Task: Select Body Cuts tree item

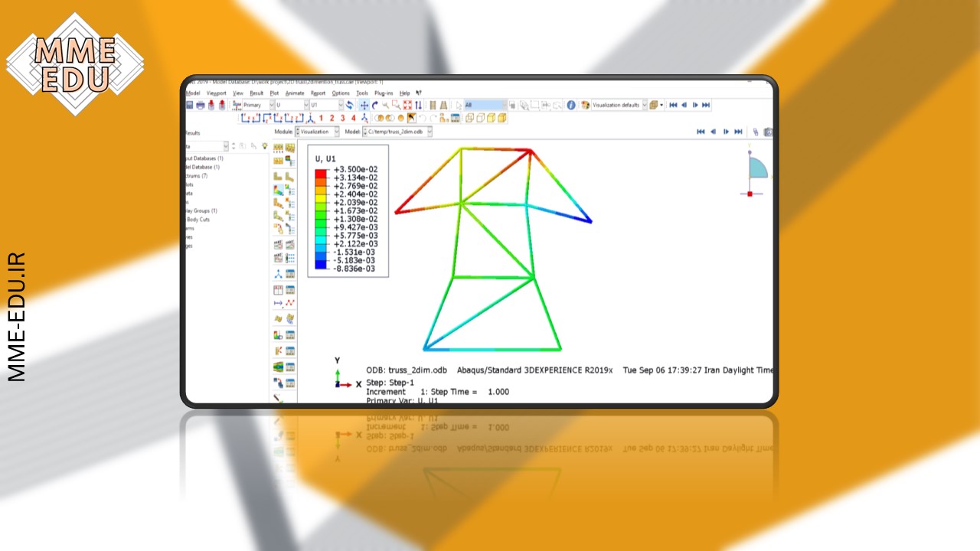Action: click(x=198, y=220)
